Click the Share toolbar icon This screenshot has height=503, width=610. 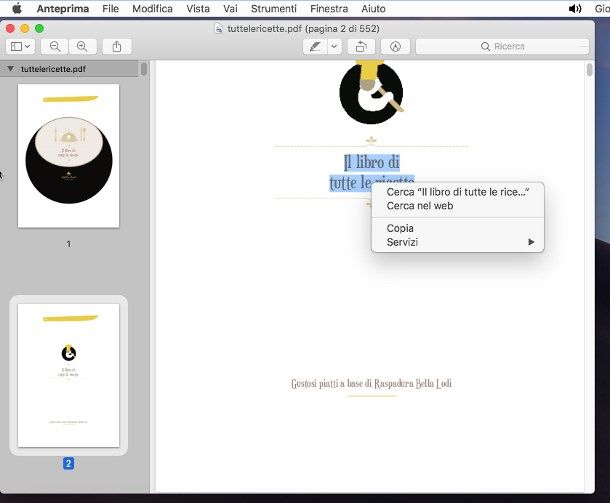[x=117, y=46]
